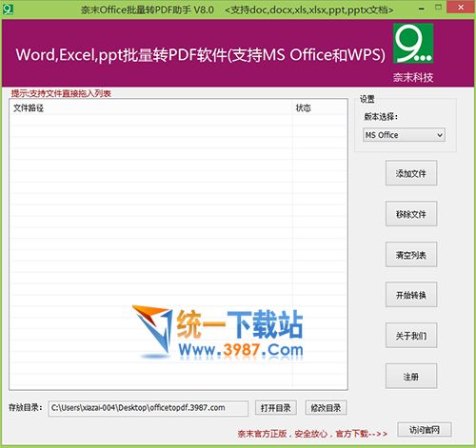Clear the list with 清空列表
The width and height of the screenshot is (476, 448).
pyautogui.click(x=411, y=255)
